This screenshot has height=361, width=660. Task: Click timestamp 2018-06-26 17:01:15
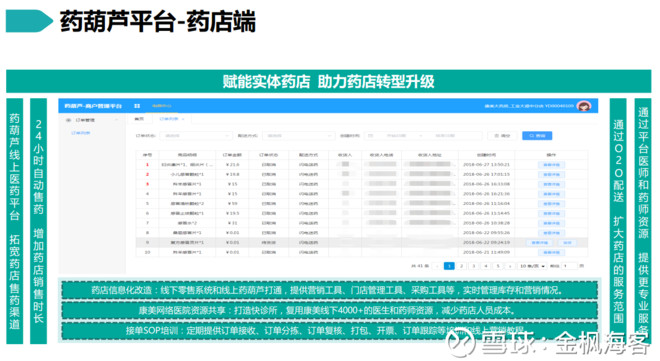pos(486,174)
